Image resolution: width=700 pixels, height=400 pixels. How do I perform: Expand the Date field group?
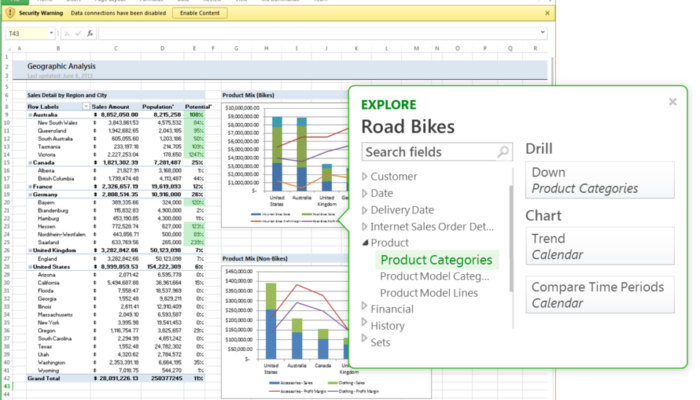point(364,193)
